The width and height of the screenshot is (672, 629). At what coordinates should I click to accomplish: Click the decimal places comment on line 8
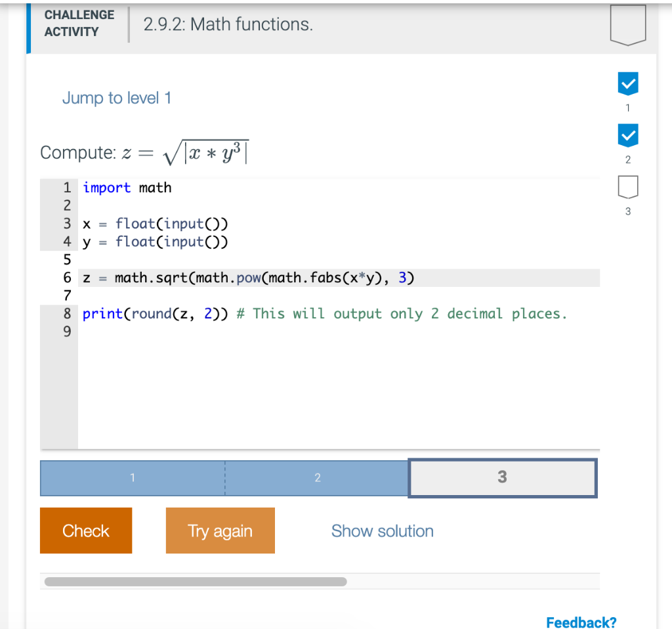pyautogui.click(x=402, y=314)
